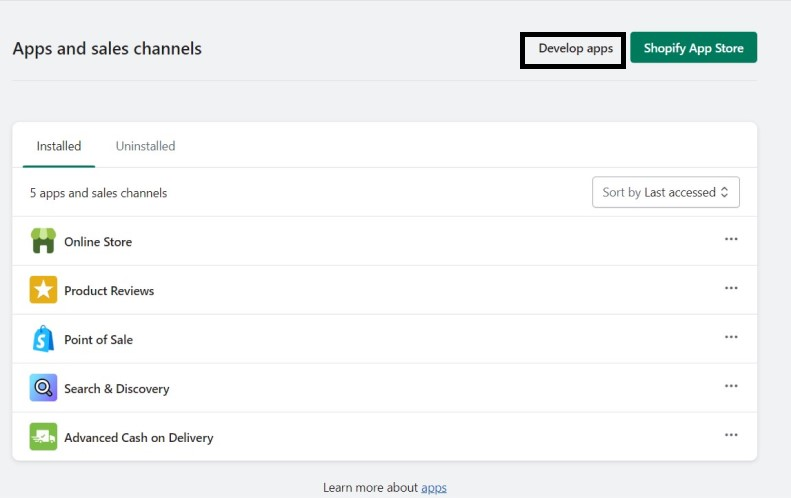Click the Search & Discovery magnifier icon

coord(43,388)
